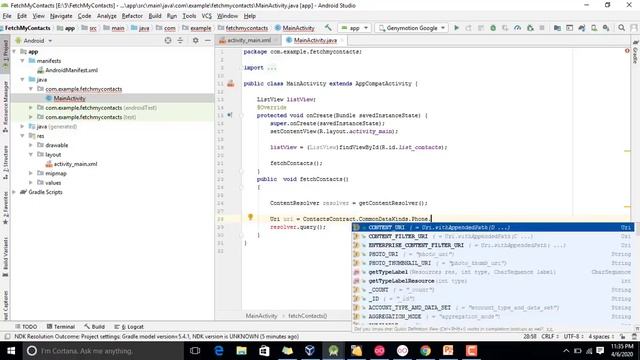Choose CONTENT_URI completion suggestion
This screenshot has width=640, height=360.
(493, 227)
